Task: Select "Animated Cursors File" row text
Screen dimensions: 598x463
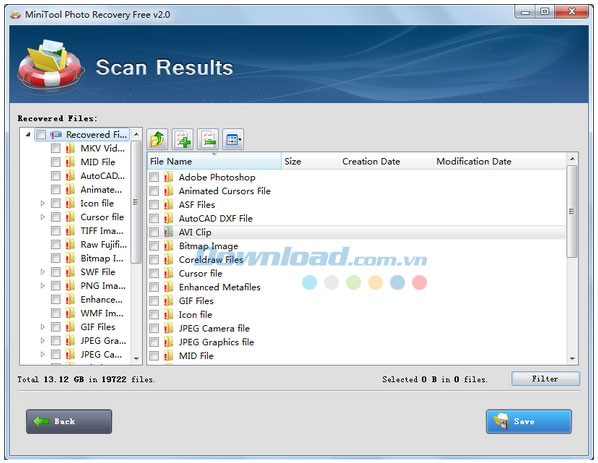Action: (x=225, y=191)
